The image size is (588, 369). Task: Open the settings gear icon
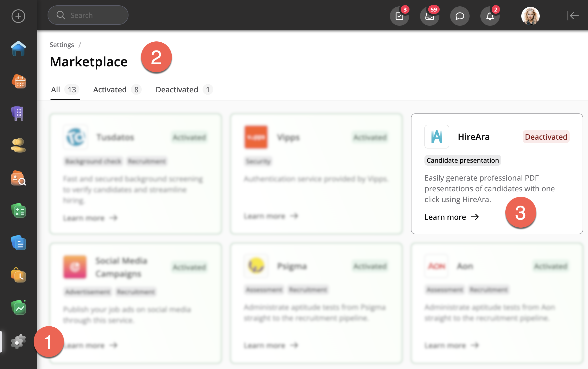click(18, 342)
